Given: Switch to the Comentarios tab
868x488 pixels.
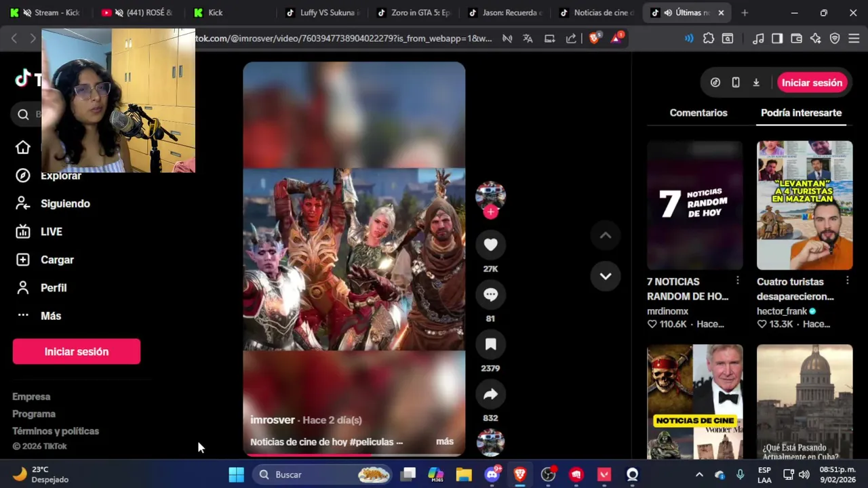Looking at the screenshot, I should tap(698, 113).
